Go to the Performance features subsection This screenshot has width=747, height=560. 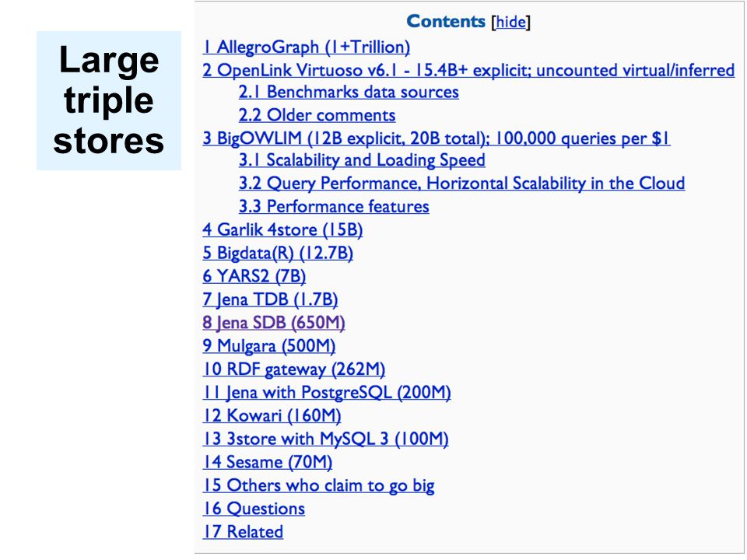click(x=334, y=207)
